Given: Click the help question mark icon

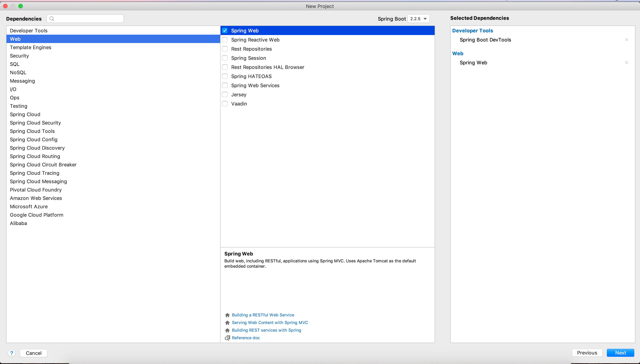Looking at the screenshot, I should coord(11,353).
